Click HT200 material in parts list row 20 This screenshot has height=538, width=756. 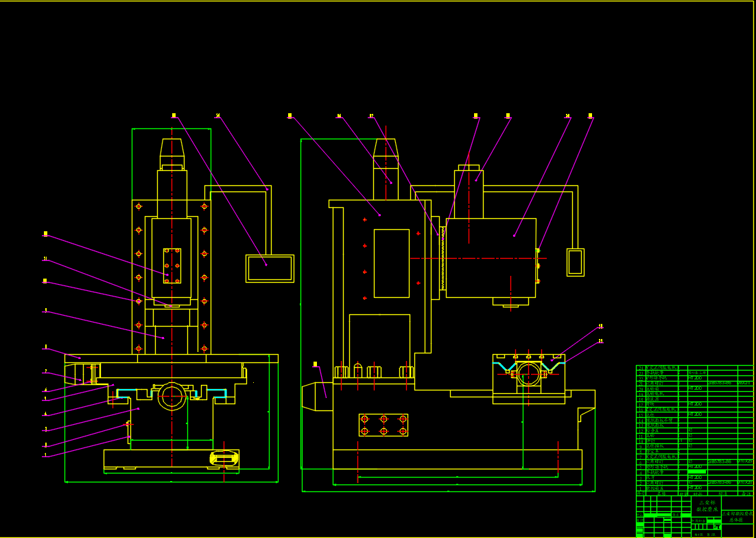point(695,388)
